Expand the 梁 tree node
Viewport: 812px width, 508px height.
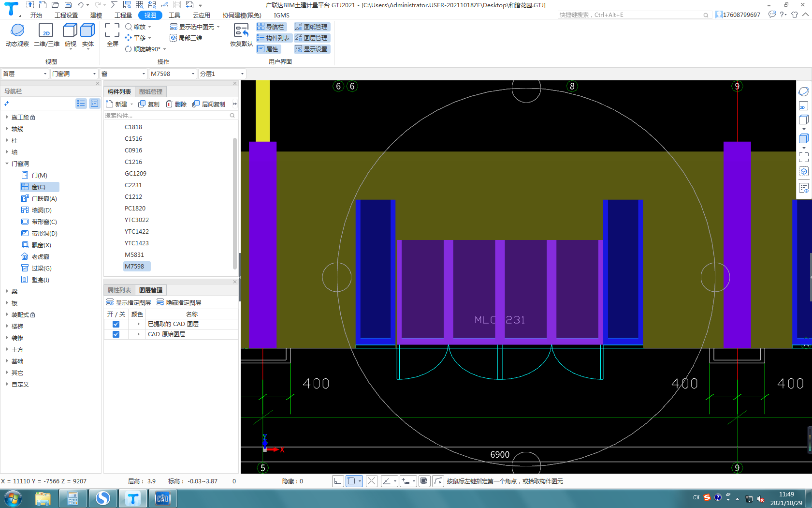coord(7,291)
